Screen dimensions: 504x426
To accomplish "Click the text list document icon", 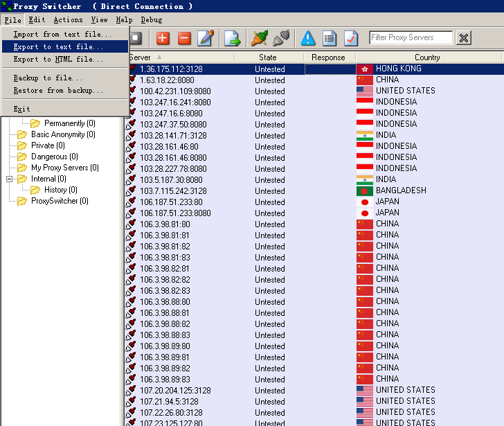I will 330,38.
